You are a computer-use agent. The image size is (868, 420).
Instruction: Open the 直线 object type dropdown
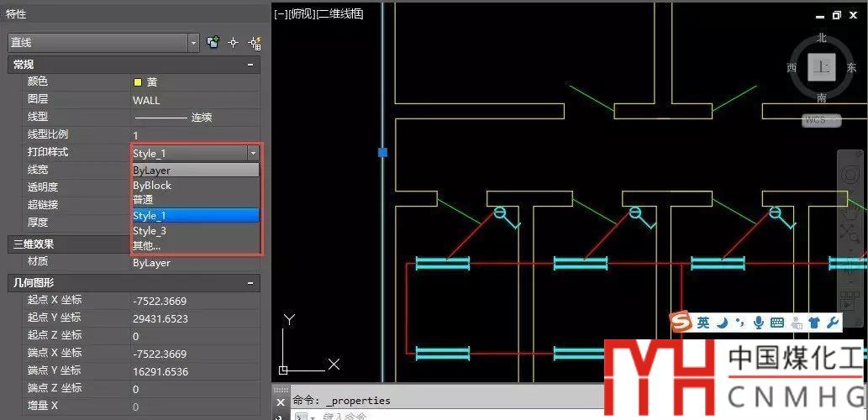(x=194, y=42)
